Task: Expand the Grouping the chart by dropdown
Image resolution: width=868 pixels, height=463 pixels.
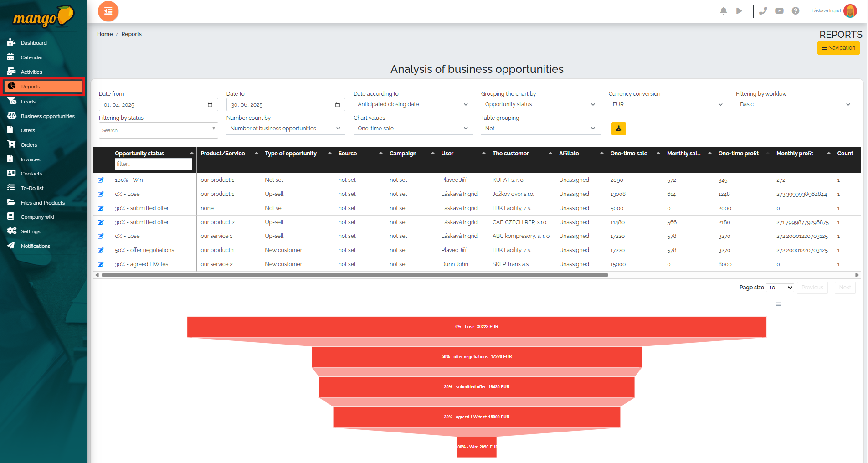Action: [539, 104]
